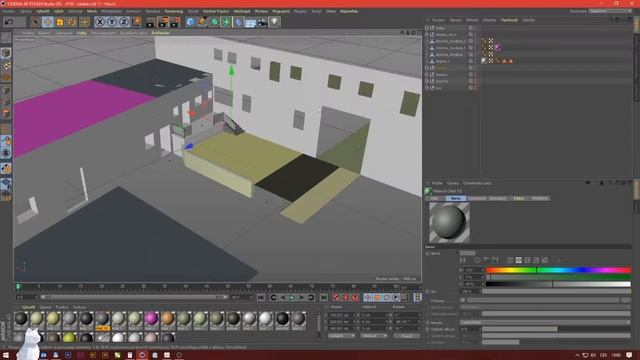Click the red record keyframe button

pos(336,298)
